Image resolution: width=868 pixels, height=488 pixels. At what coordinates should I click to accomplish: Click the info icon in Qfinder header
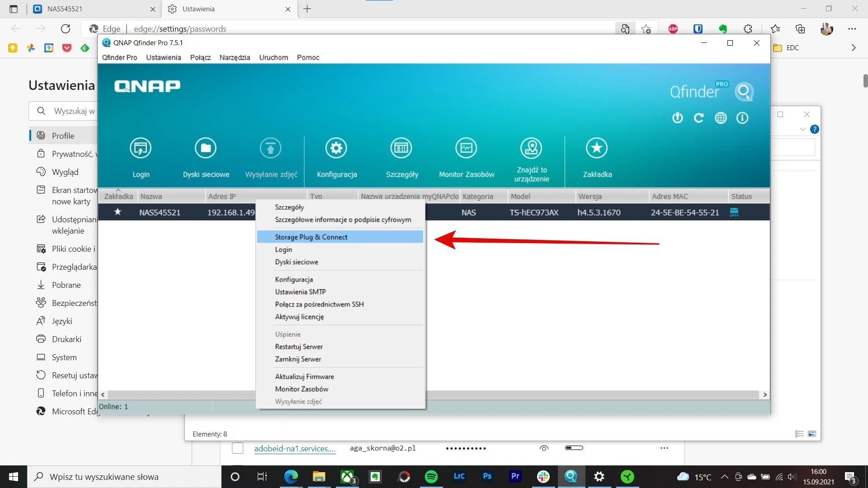click(x=742, y=118)
